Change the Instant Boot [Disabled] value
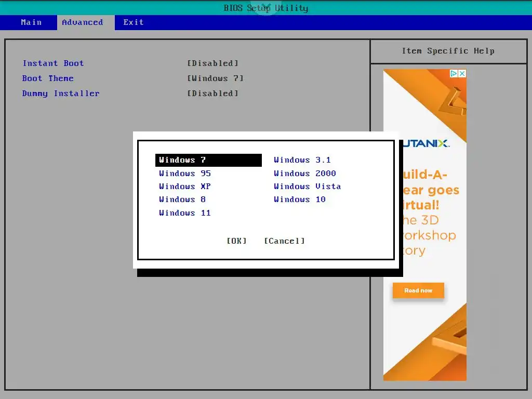 click(213, 63)
